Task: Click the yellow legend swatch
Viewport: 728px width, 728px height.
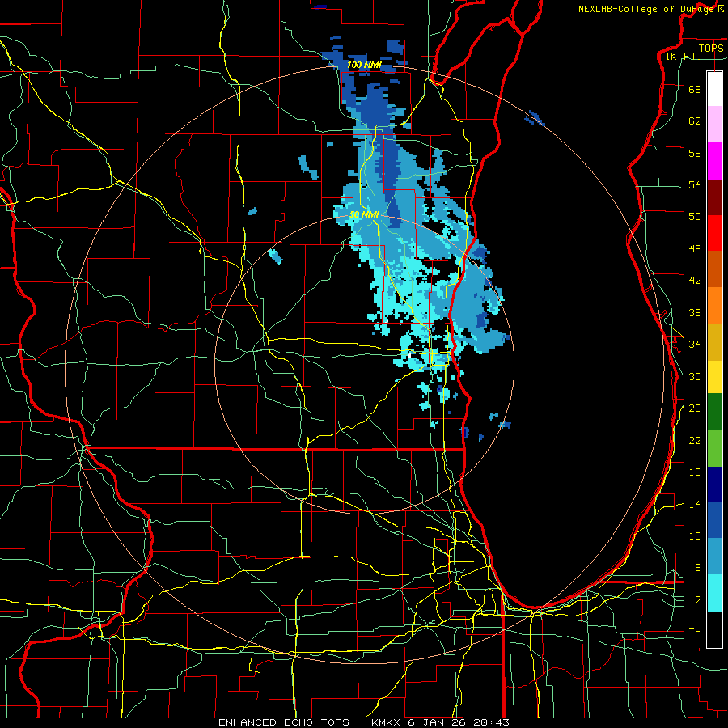Action: [714, 377]
